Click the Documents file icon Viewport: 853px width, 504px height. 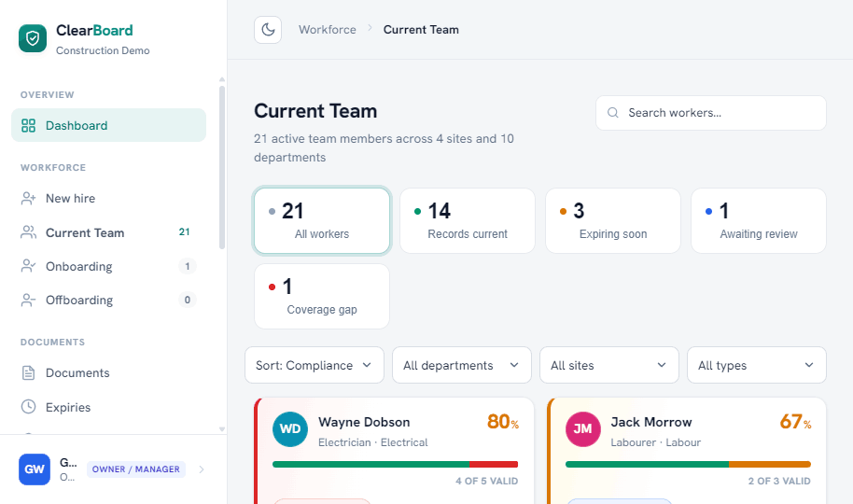click(28, 372)
